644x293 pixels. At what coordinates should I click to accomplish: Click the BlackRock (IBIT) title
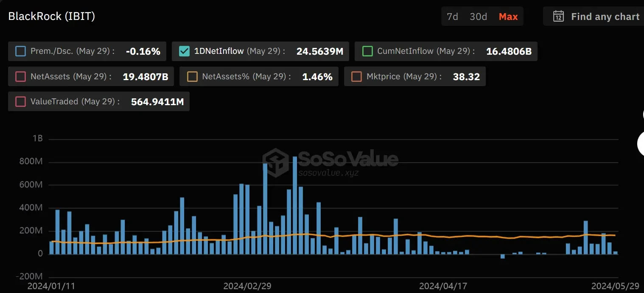point(51,16)
